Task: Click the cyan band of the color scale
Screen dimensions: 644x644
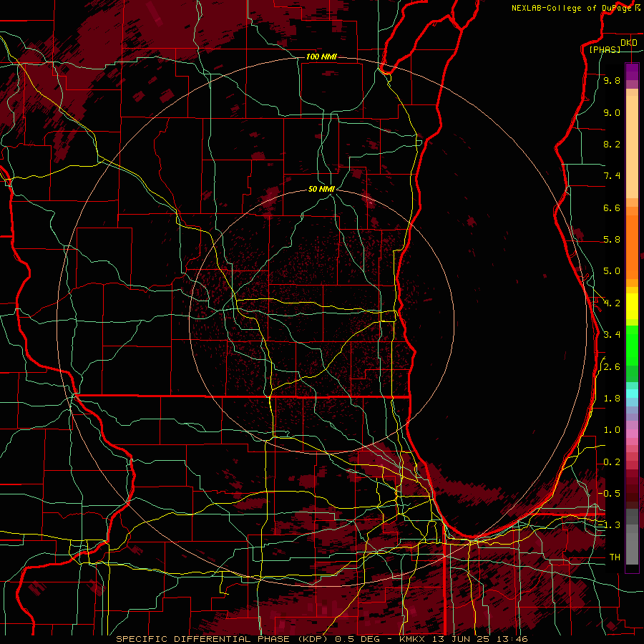Action: [632, 394]
